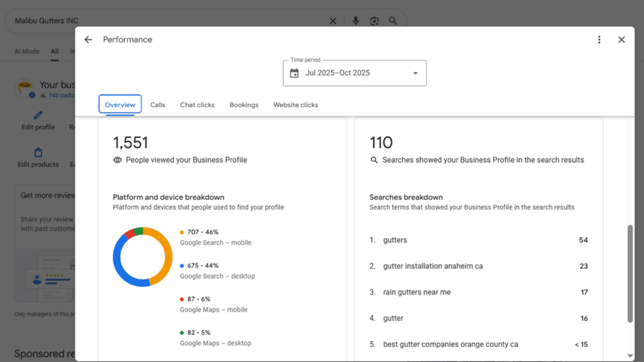This screenshot has width=644, height=362.
Task: Click the calendar icon in Time period
Action: (294, 73)
